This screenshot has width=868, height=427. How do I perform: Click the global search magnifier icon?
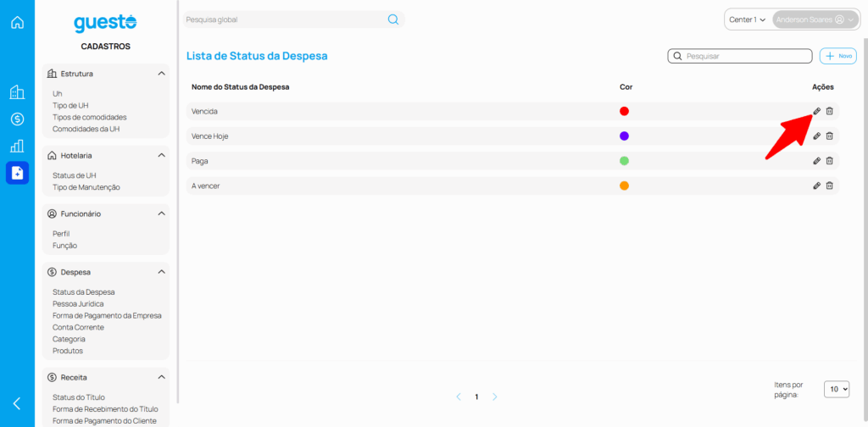(393, 19)
